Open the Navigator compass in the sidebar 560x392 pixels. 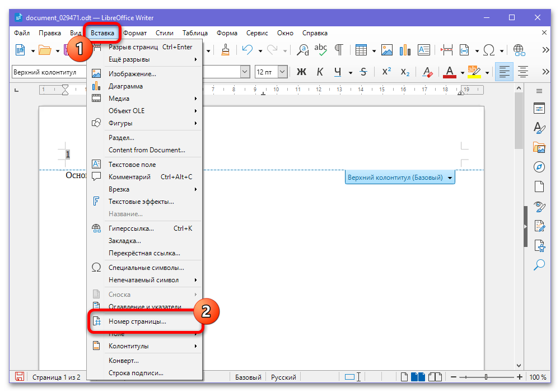pos(539,167)
